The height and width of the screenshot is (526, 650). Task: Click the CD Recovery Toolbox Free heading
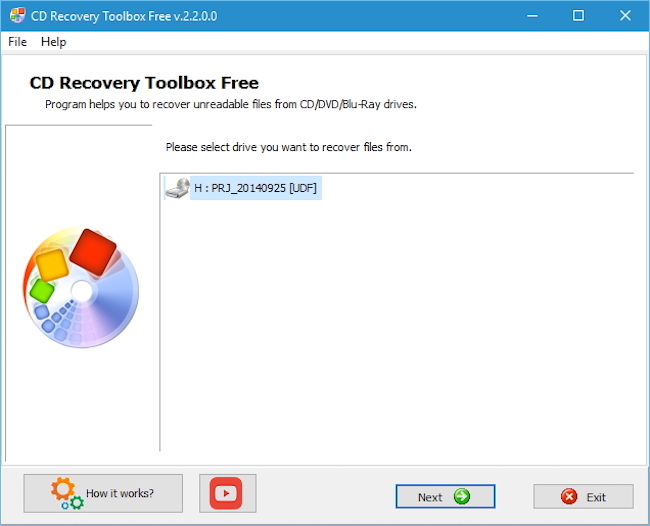[144, 83]
